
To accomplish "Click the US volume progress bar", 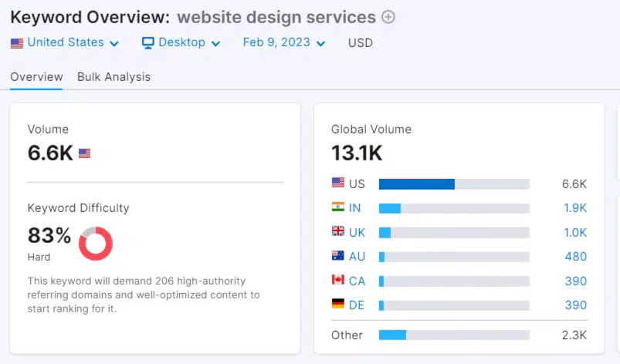I will [454, 184].
